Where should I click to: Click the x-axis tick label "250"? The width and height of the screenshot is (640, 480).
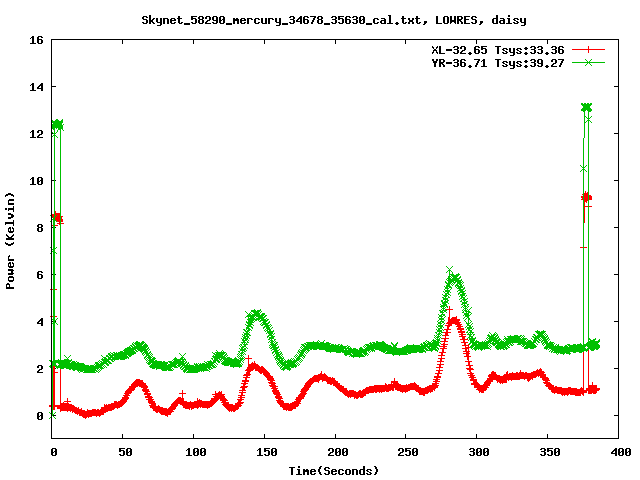pyautogui.click(x=408, y=452)
